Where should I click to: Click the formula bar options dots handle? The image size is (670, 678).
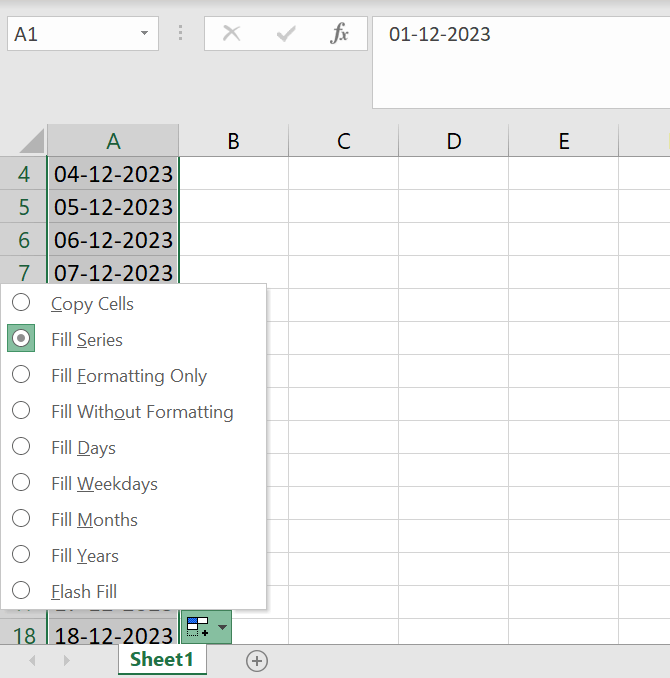180,33
